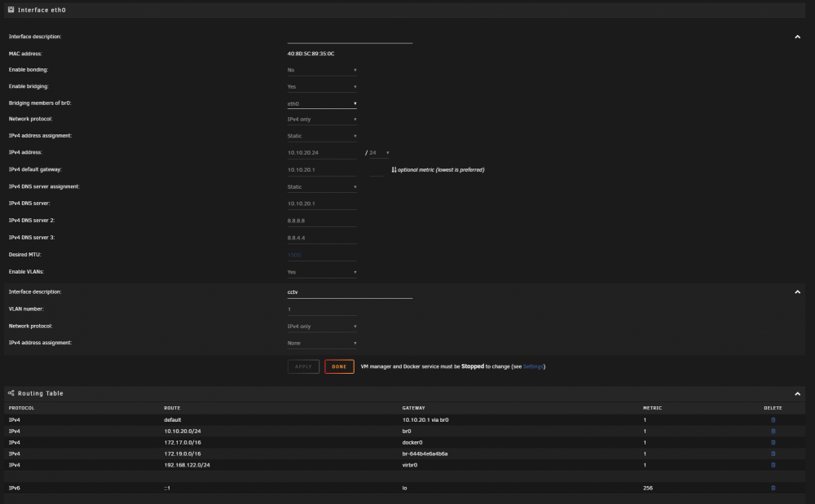
Task: Collapse the cctv VLAN section
Action: tap(797, 292)
